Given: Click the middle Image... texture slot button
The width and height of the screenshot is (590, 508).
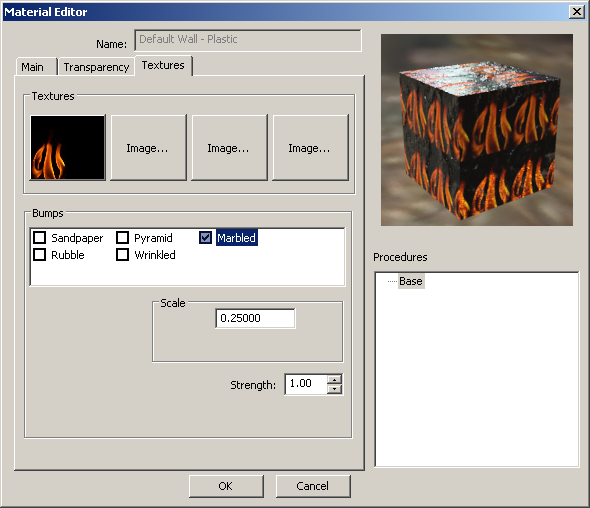Looking at the screenshot, I should [x=229, y=148].
